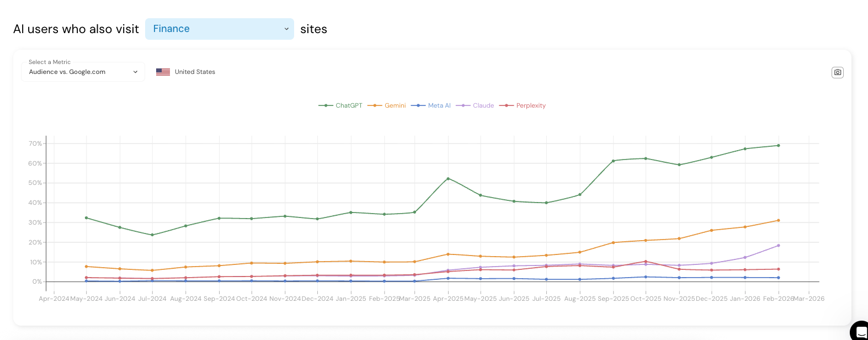
Task: Toggle Claude series in legend
Action: (475, 105)
